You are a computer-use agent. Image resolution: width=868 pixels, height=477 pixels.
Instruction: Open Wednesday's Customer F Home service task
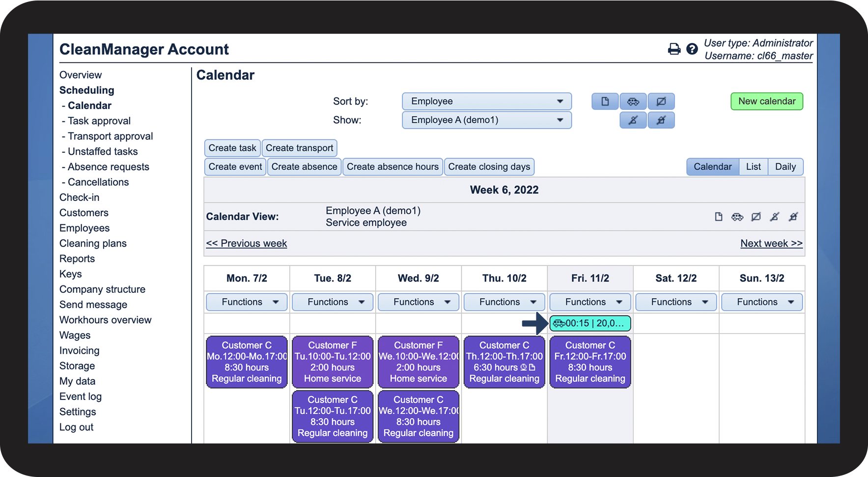419,362
